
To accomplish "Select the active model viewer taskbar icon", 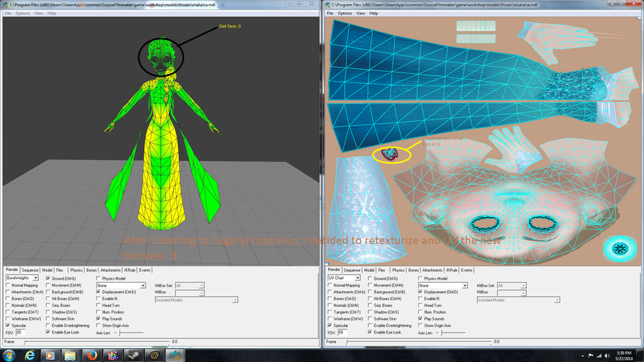I will tap(175, 356).
